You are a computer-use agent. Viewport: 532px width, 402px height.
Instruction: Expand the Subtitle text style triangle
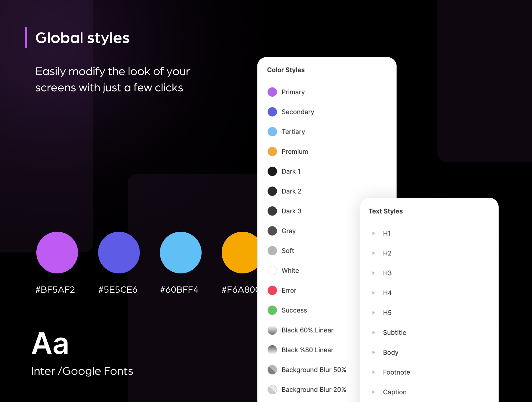[x=374, y=333]
